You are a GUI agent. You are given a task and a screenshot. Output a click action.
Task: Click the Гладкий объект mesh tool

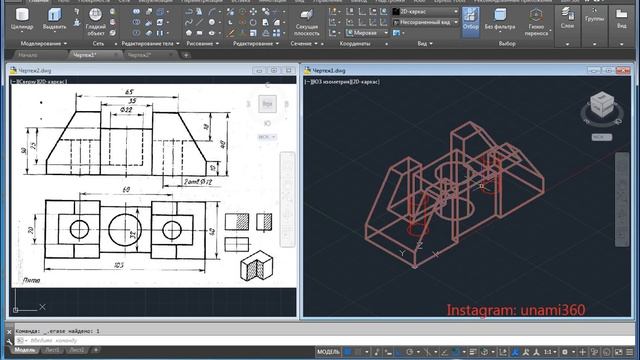click(95, 22)
